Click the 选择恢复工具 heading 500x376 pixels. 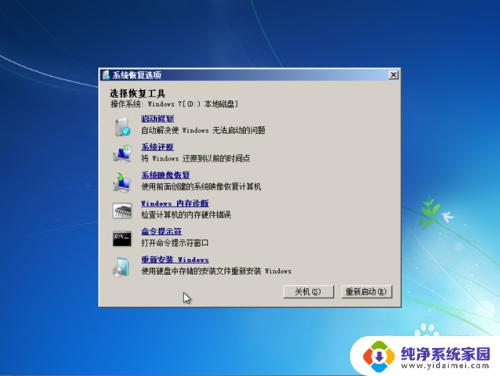click(x=138, y=94)
